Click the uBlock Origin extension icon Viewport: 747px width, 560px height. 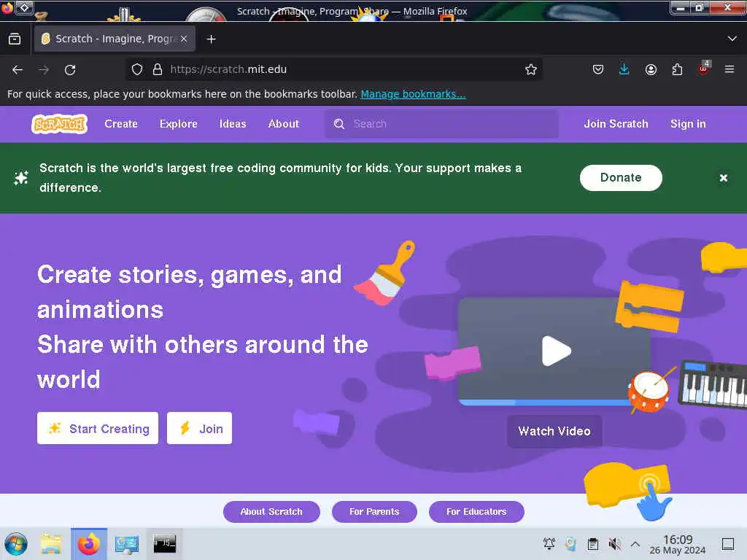[x=704, y=69]
